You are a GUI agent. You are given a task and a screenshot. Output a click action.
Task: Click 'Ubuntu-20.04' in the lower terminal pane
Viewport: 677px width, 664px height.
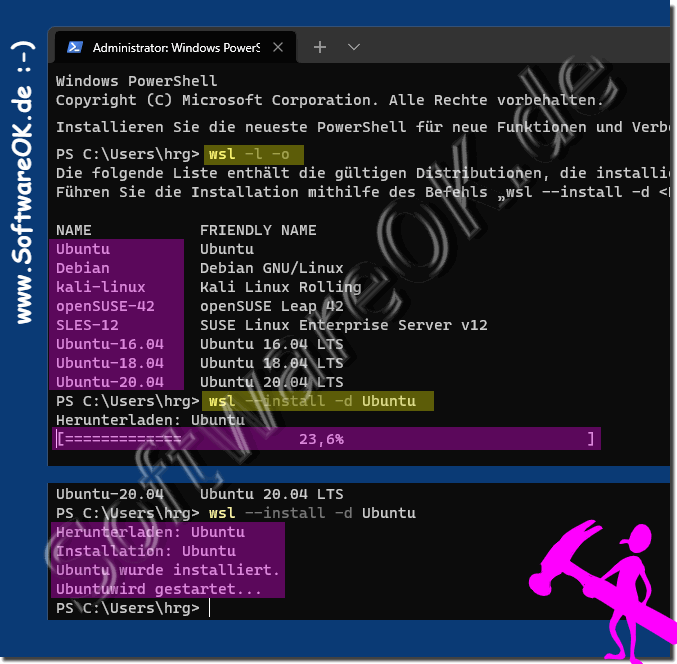[x=110, y=494]
